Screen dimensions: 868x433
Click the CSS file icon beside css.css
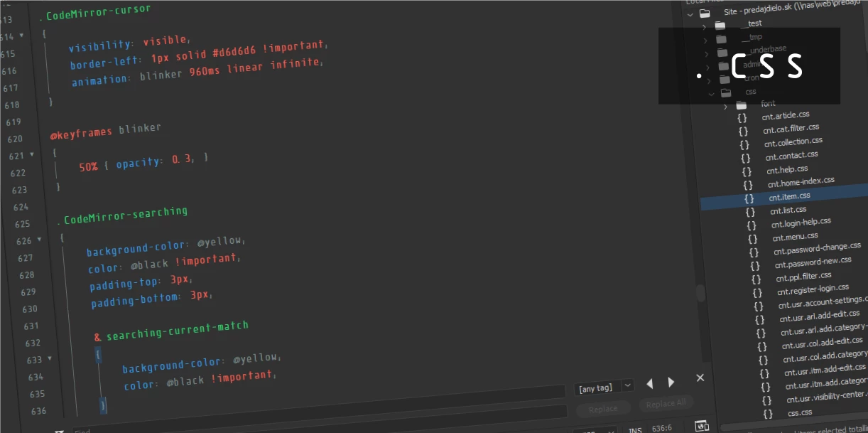[x=768, y=414]
